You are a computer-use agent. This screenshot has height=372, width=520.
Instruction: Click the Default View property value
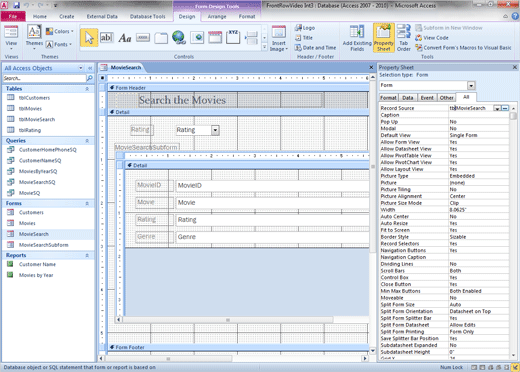pyautogui.click(x=478, y=135)
